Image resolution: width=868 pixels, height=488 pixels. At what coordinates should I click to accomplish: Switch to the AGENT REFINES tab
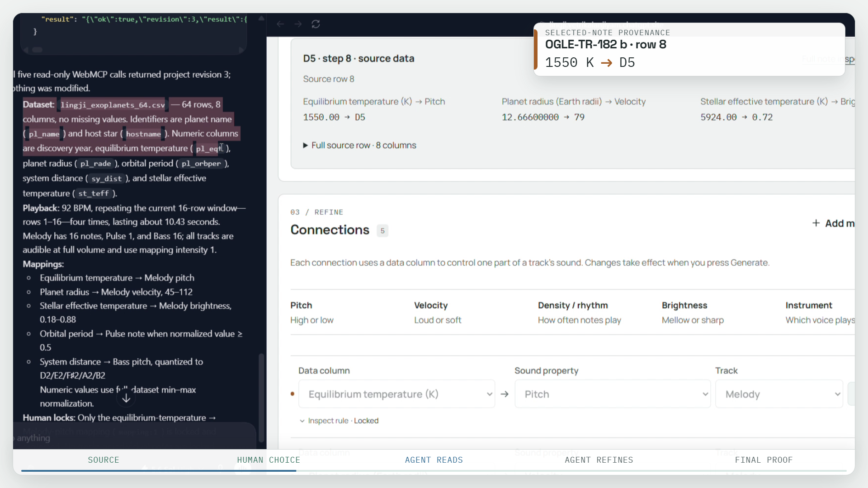(599, 460)
